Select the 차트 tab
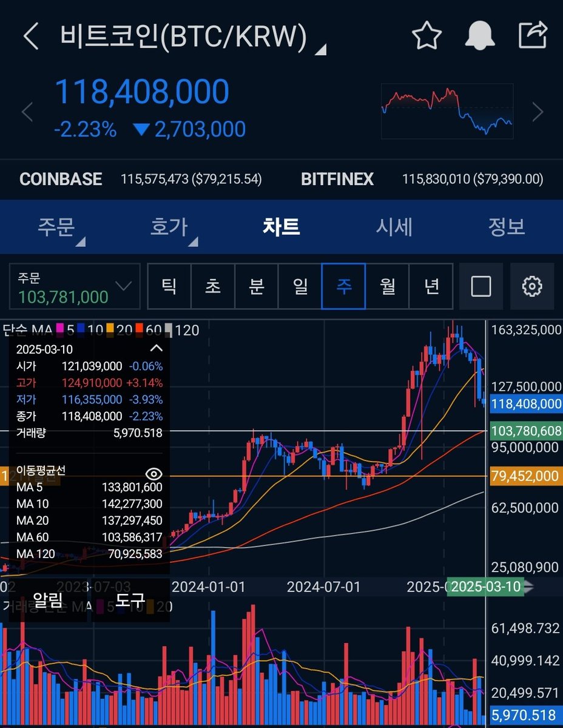Image resolution: width=563 pixels, height=728 pixels. [x=281, y=227]
